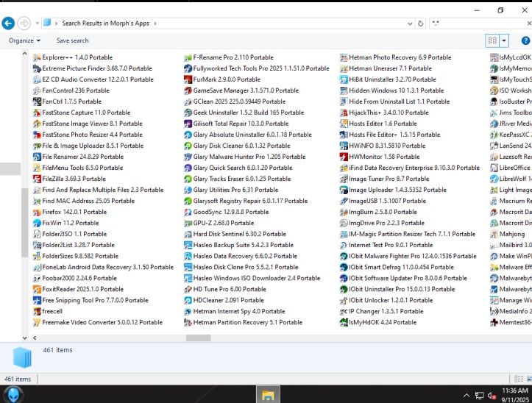The width and height of the screenshot is (532, 403).
Task: Click the ImgBurn 2.5.8.0 Portable icon
Action: (x=344, y=212)
